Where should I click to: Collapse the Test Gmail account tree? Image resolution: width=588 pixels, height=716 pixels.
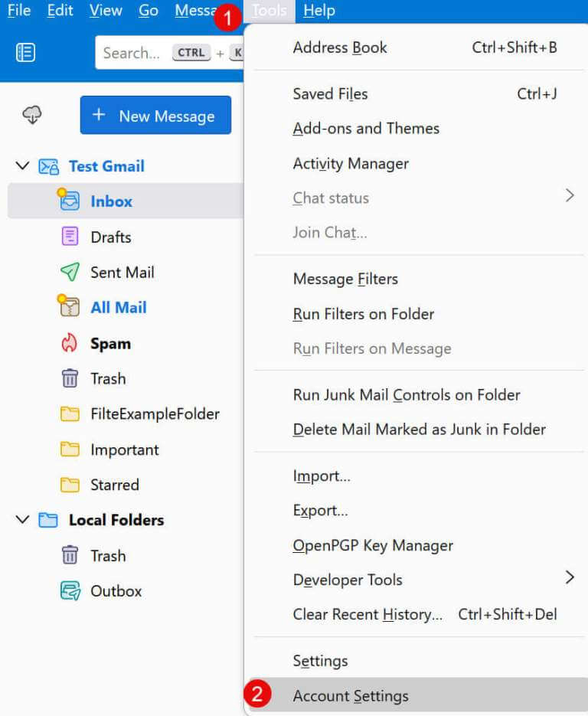click(x=22, y=165)
